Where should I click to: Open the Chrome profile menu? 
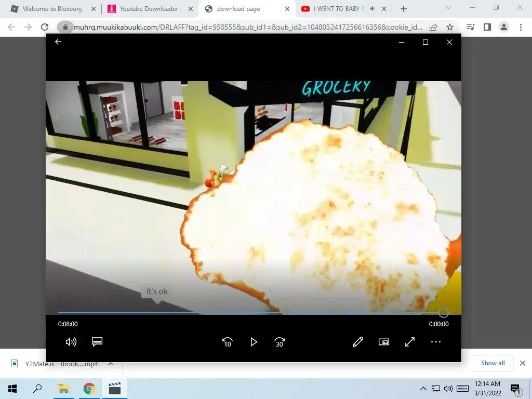point(504,27)
